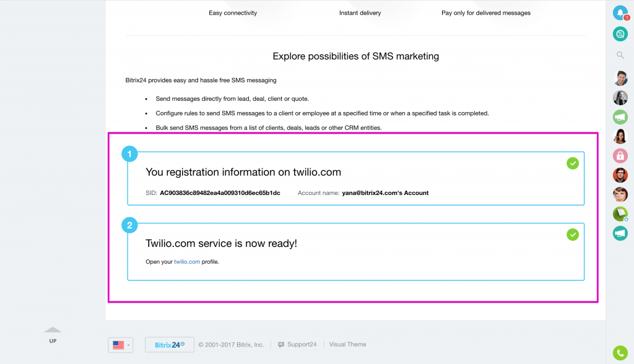
Task: Open the notifications bell icon
Action: point(620,13)
